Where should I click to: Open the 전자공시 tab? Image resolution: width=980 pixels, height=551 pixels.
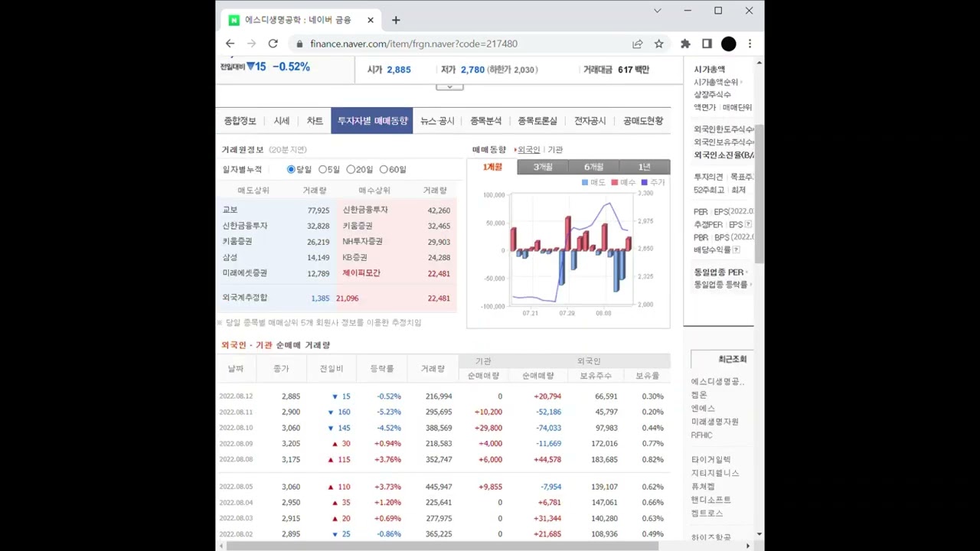[x=590, y=121]
